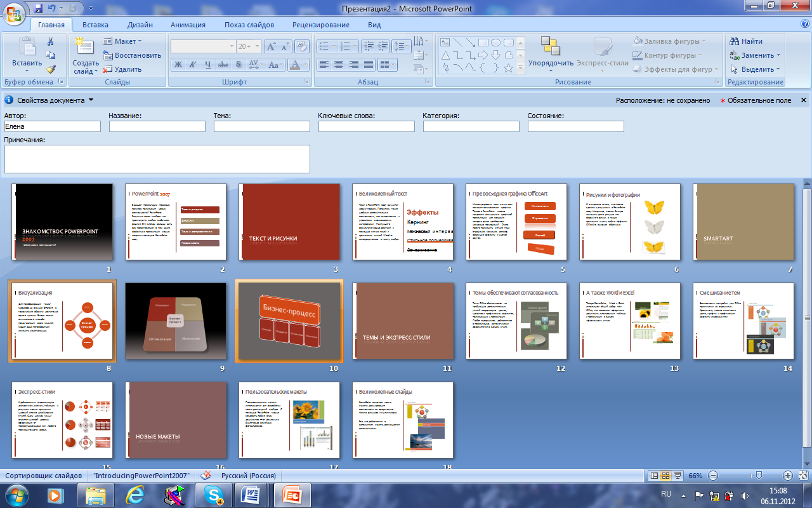Image resolution: width=812 pixels, height=508 pixels.
Task: Increase font size with the large A icon
Action: tap(270, 46)
